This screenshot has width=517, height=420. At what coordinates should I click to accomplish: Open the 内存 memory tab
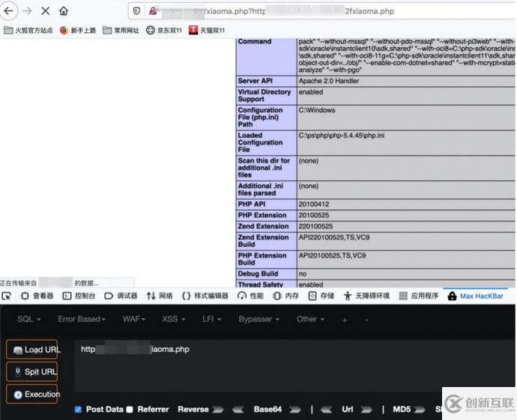click(286, 296)
